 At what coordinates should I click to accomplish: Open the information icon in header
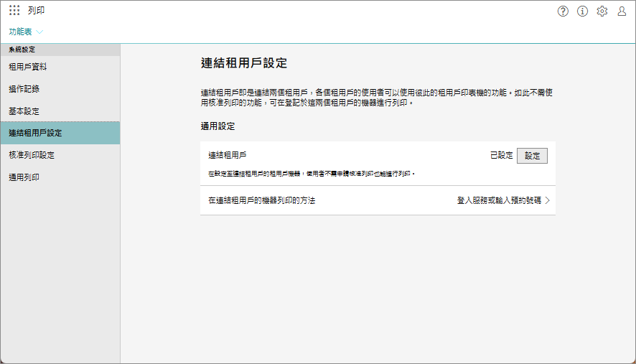(582, 11)
